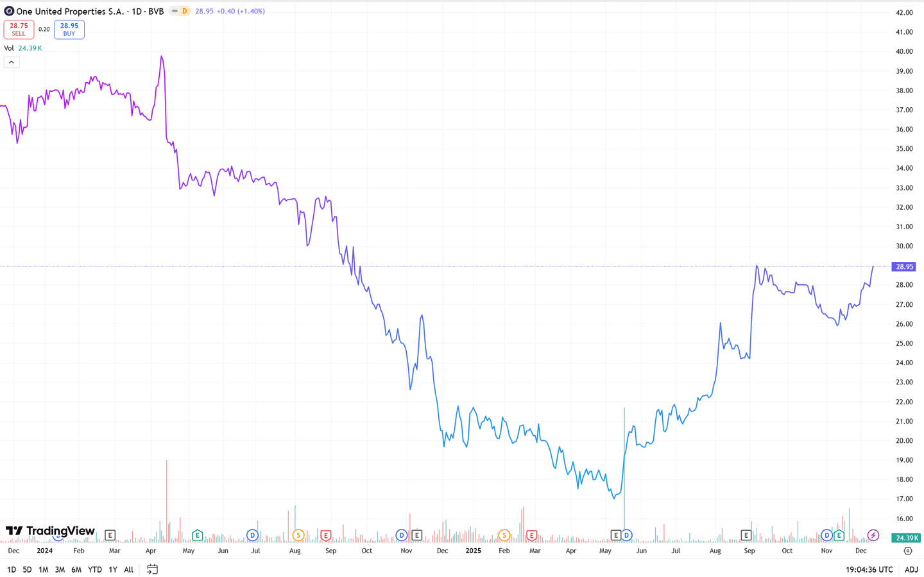
Task: Click the purple lightning marker near Dec 2025
Action: 873,535
